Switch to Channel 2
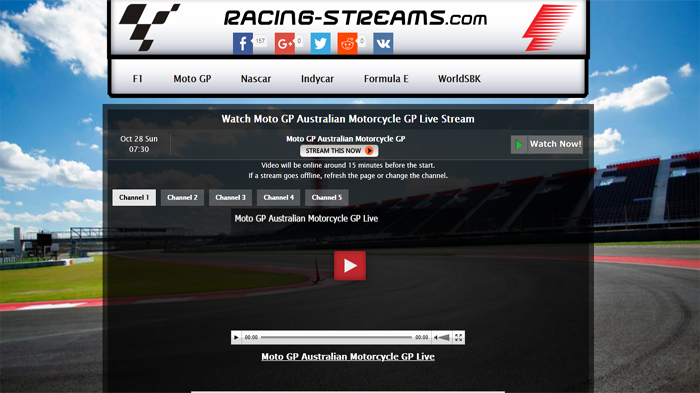 (x=182, y=197)
